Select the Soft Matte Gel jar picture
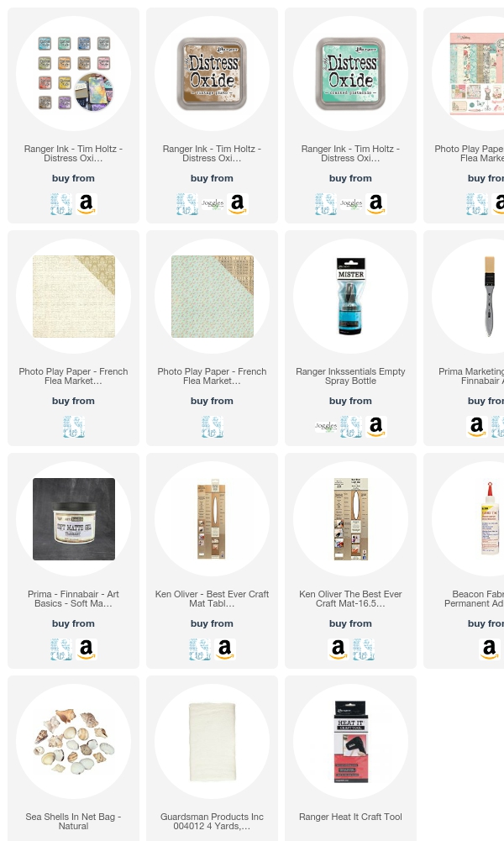Viewport: 504px width, 841px height. (x=73, y=518)
